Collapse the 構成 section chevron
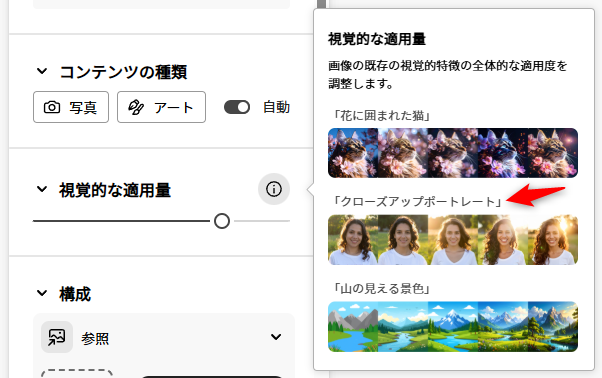Viewport: 602px width, 378px height. [42, 294]
